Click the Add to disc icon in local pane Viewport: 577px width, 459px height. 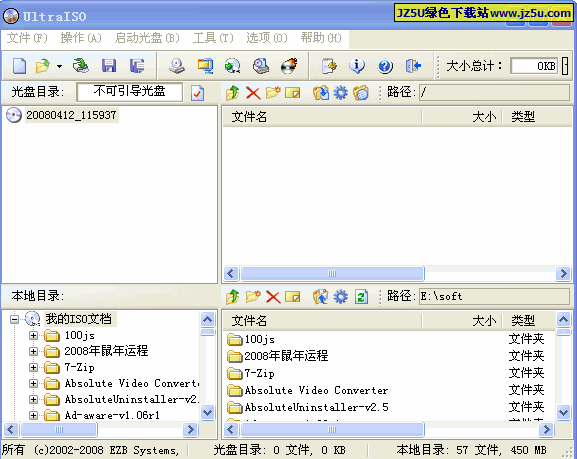(321, 297)
